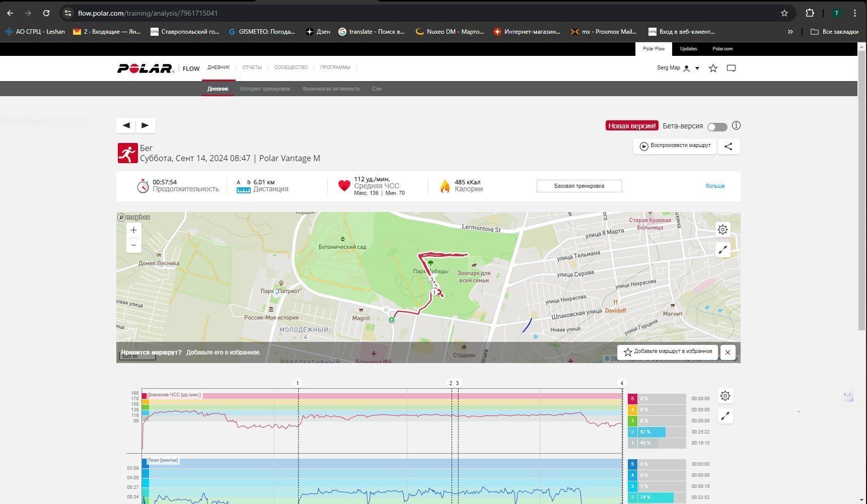Open the browser profile avatar
This screenshot has width=867, height=504.
coord(836,13)
